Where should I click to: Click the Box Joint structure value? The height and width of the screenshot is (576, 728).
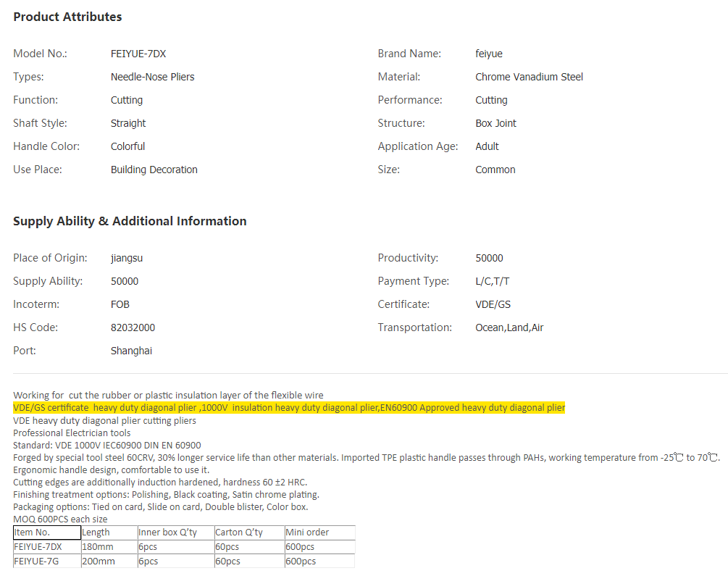(x=495, y=123)
